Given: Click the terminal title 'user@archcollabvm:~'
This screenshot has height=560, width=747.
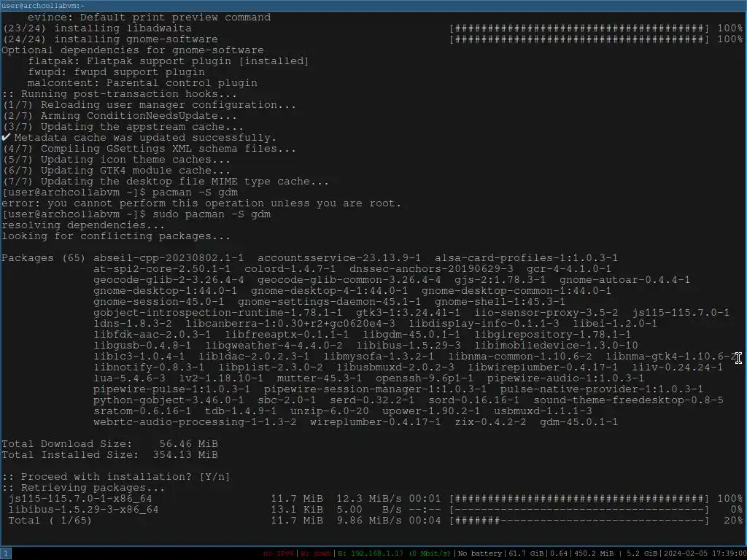Looking at the screenshot, I should click(x=43, y=6).
